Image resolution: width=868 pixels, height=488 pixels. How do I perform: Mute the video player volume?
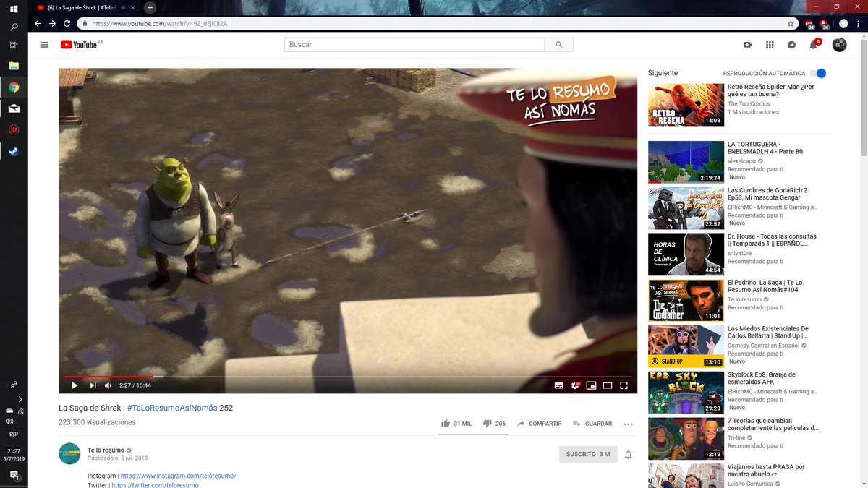tap(109, 385)
